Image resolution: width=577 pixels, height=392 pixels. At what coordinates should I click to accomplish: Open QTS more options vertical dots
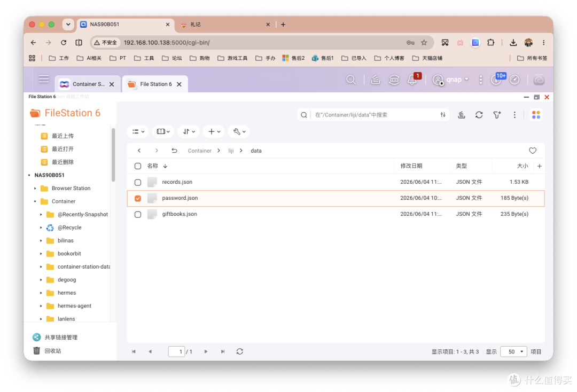(x=481, y=80)
